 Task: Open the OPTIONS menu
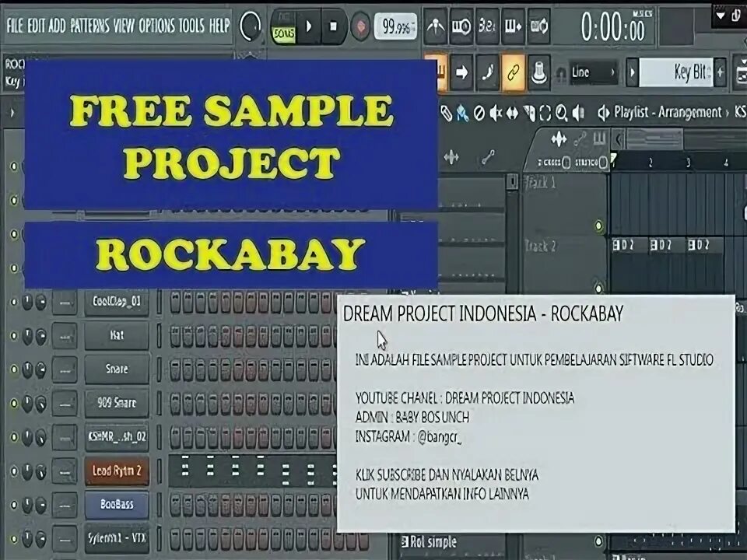pyautogui.click(x=157, y=25)
